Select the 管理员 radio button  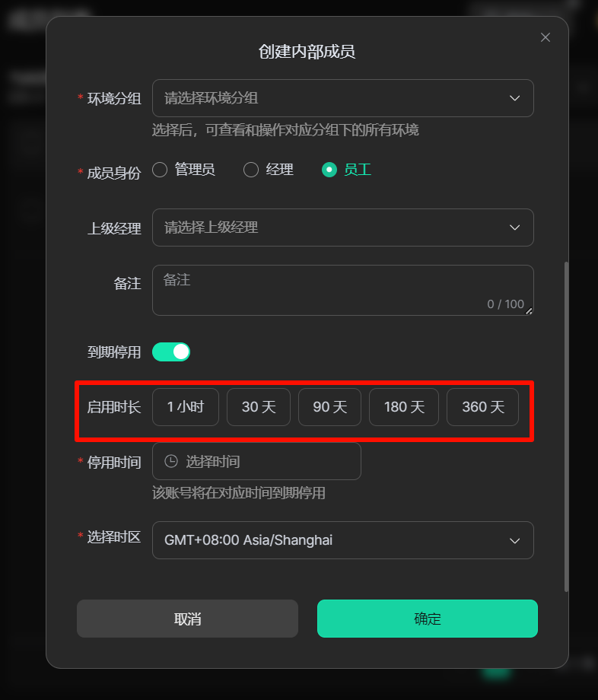point(160,170)
